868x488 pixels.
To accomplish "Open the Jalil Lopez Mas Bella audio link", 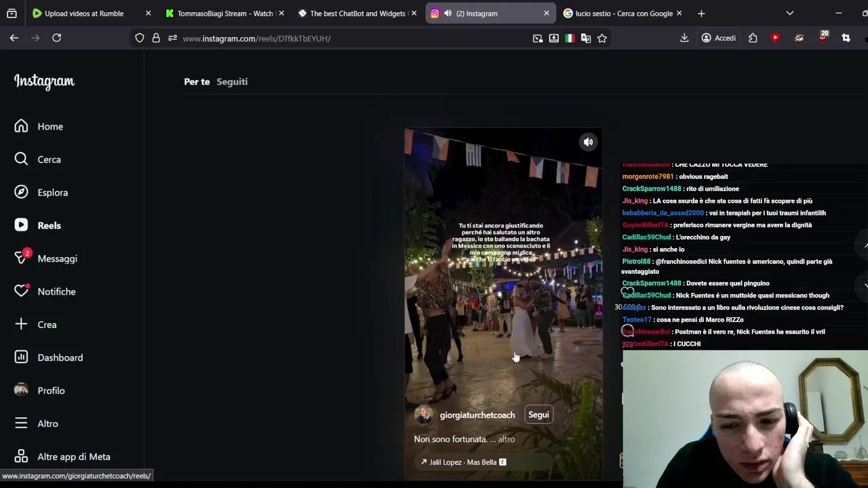I will (463, 462).
